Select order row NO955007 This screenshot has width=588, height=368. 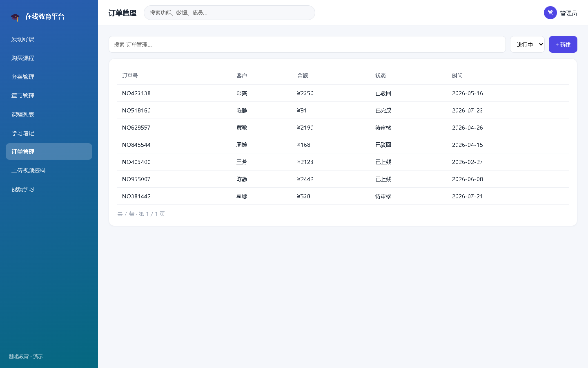[x=343, y=179]
